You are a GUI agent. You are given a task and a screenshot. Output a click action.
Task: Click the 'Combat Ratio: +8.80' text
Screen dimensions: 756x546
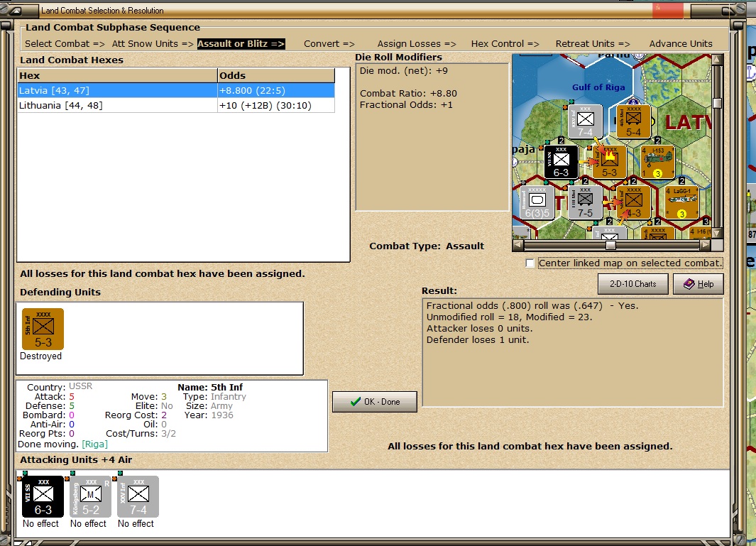click(x=408, y=94)
